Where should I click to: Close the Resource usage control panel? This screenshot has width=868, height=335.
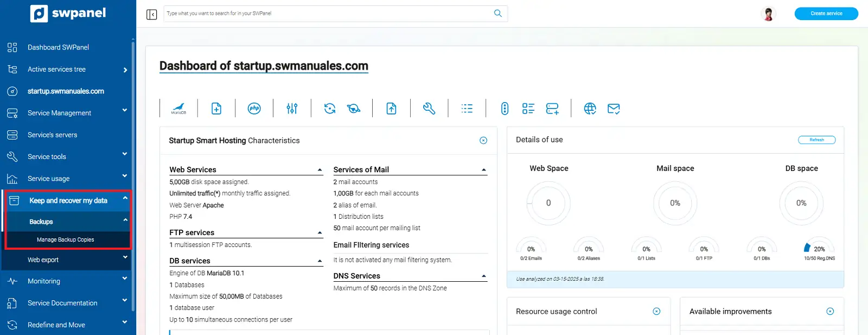[x=656, y=312]
